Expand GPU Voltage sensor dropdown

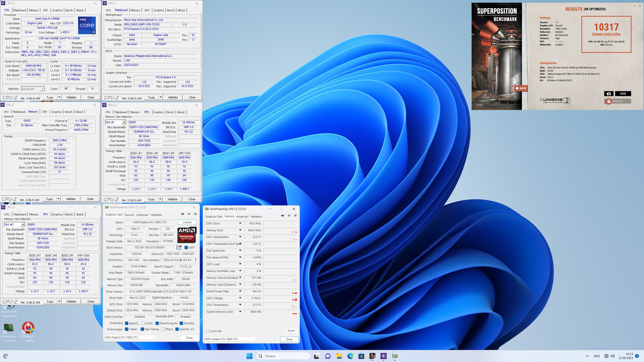tap(240, 298)
